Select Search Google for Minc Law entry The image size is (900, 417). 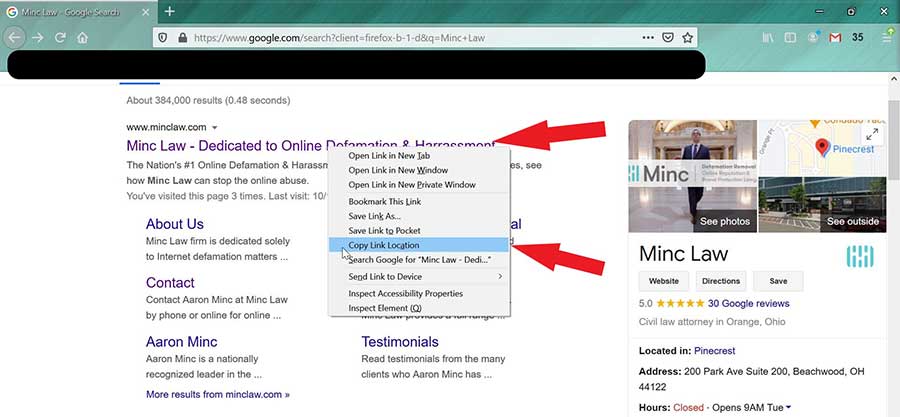point(419,260)
